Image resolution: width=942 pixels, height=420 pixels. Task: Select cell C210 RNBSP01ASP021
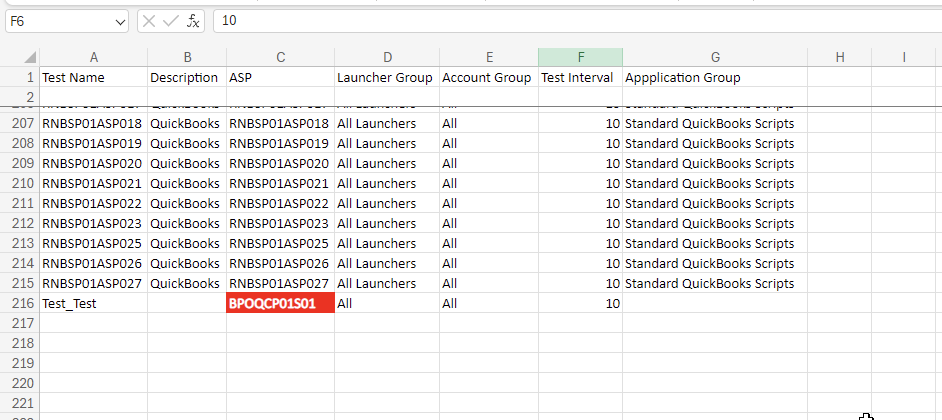pyautogui.click(x=281, y=183)
